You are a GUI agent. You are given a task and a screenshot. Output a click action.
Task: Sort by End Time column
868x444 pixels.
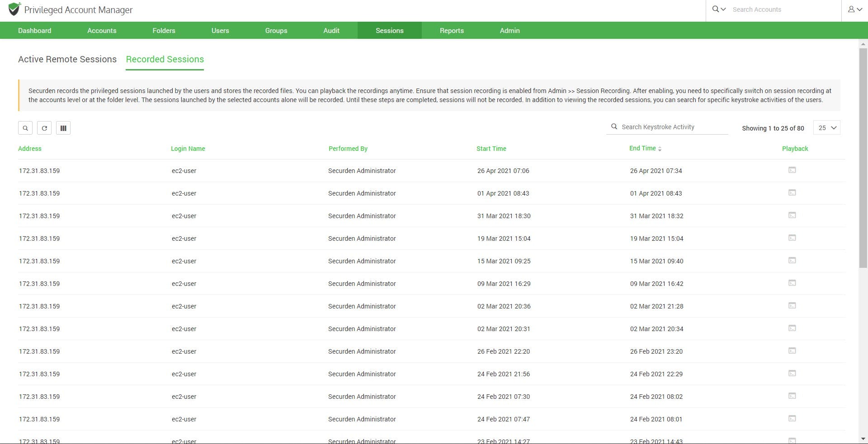tap(645, 148)
